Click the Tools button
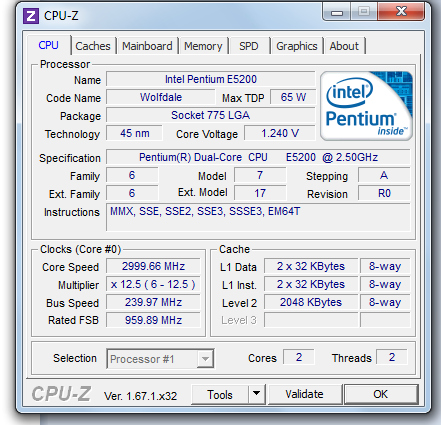This screenshot has height=425, width=441. pyautogui.click(x=220, y=394)
